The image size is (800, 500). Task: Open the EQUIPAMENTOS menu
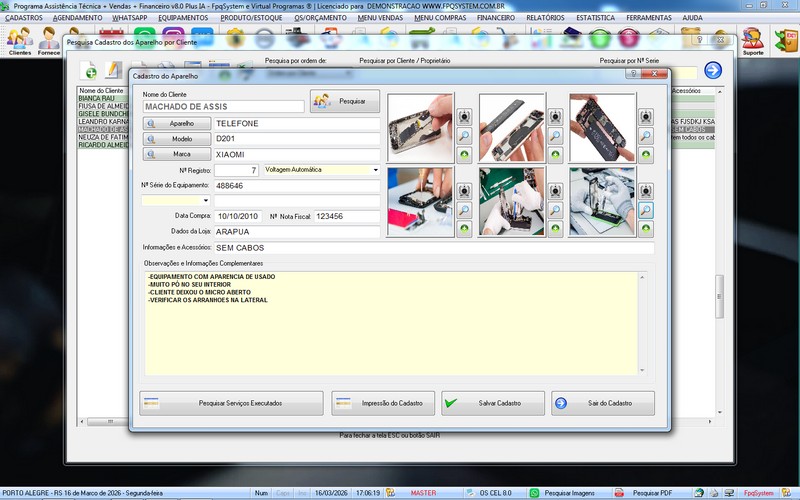(183, 18)
